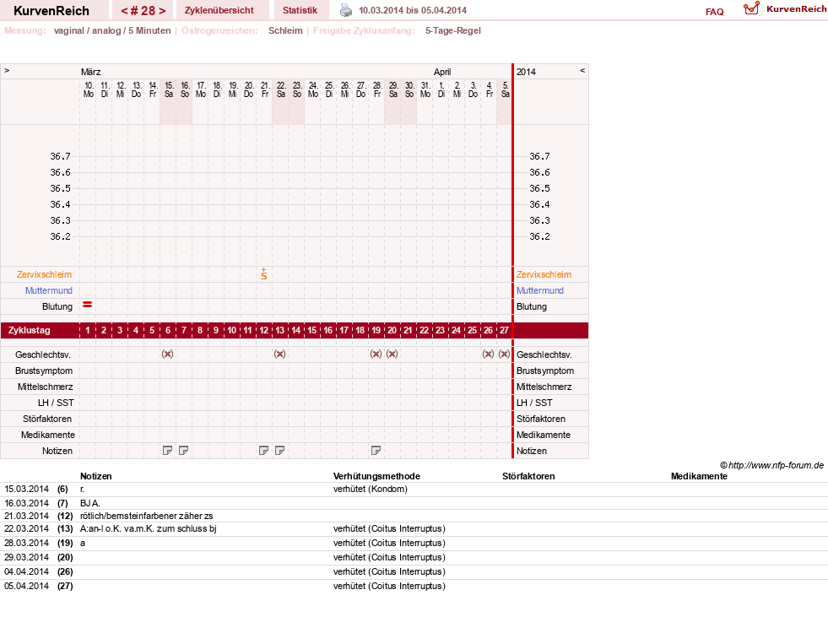Open note icon for 22. March
The height and width of the screenshot is (644, 828).
pyautogui.click(x=280, y=450)
